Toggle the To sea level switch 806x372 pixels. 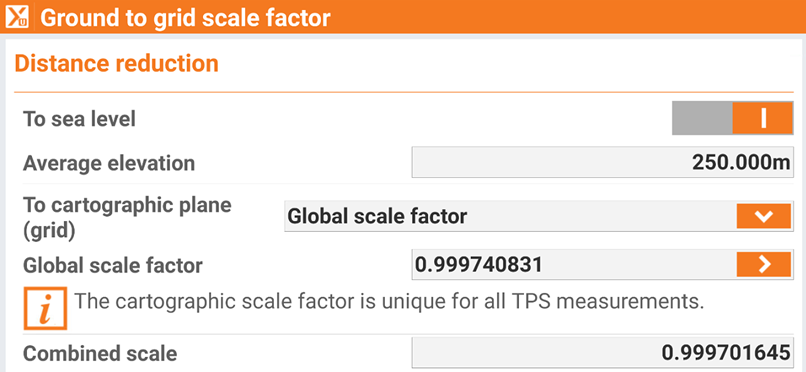(732, 118)
